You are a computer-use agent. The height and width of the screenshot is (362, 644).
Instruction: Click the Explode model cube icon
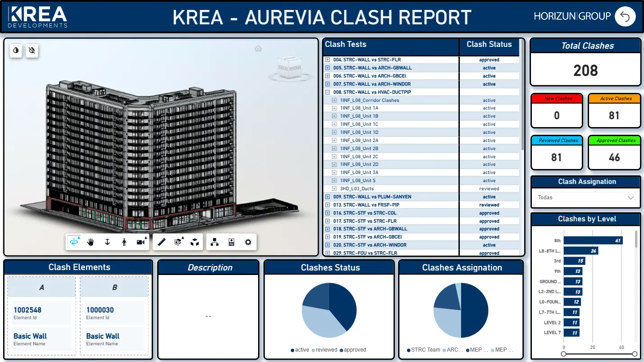coord(195,242)
